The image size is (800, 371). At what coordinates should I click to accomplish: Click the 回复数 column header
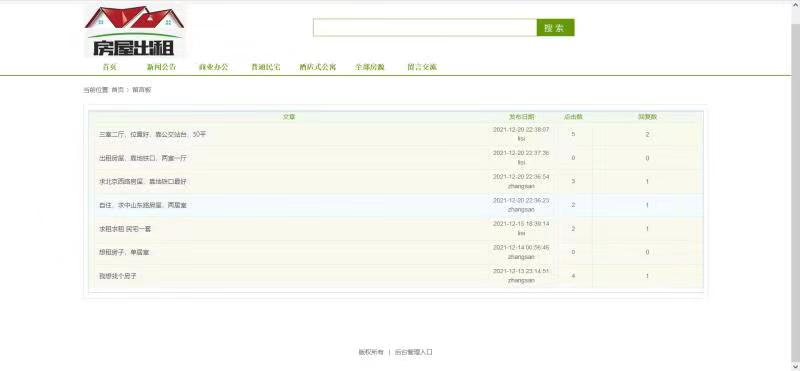(647, 117)
